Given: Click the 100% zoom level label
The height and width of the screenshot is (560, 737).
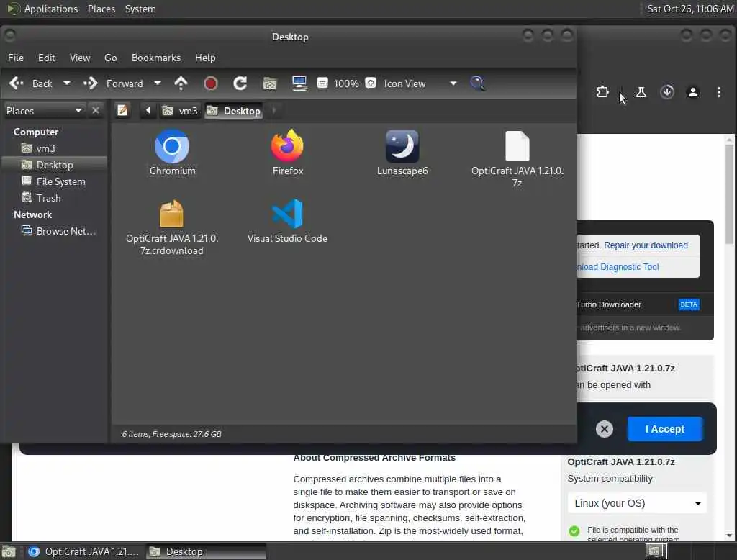Looking at the screenshot, I should (346, 83).
